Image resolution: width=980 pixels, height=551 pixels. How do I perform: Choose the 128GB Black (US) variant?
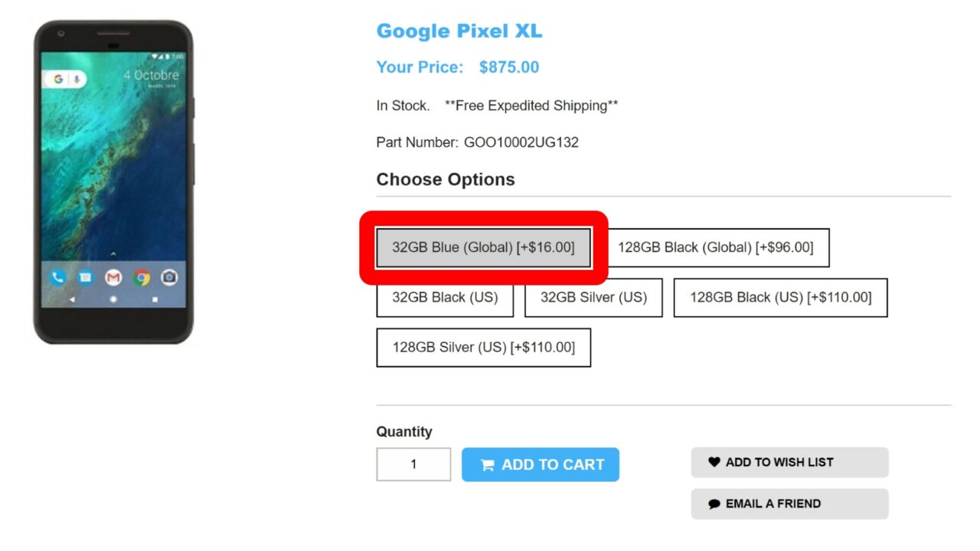780,298
